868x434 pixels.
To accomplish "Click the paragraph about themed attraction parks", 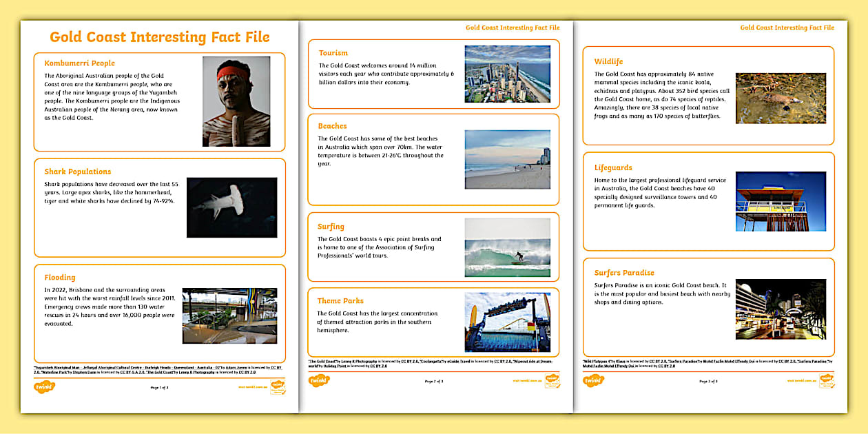I will click(377, 322).
